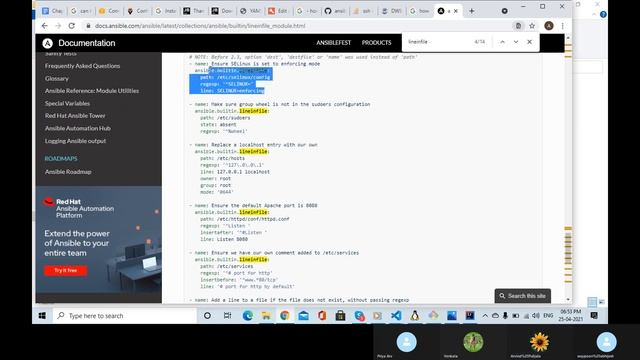This screenshot has height=360, width=640.
Task: Open Google Chrome taskbar icon
Action: point(284,316)
